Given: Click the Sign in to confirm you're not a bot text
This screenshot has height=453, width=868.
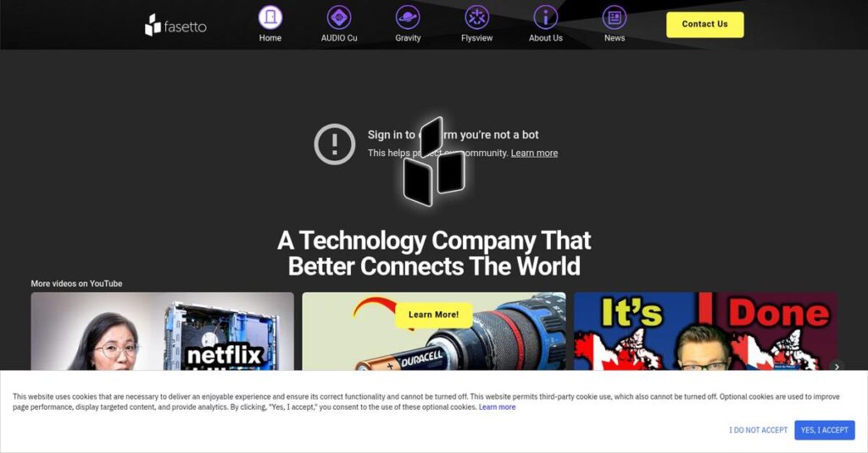Looking at the screenshot, I should coord(453,135).
